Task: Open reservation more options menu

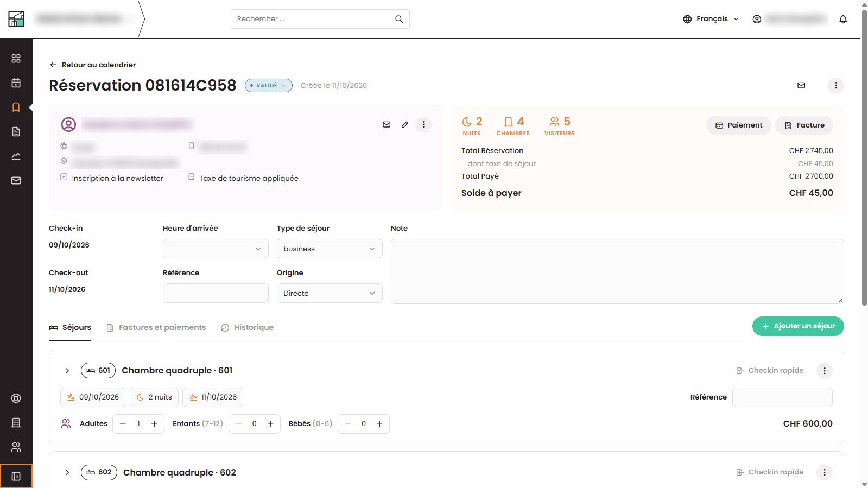Action: tap(836, 85)
